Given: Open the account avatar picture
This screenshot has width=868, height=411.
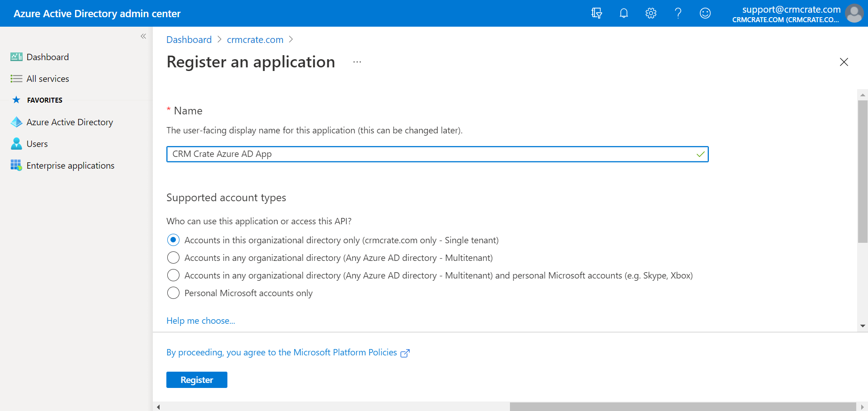Looking at the screenshot, I should click(x=854, y=13).
